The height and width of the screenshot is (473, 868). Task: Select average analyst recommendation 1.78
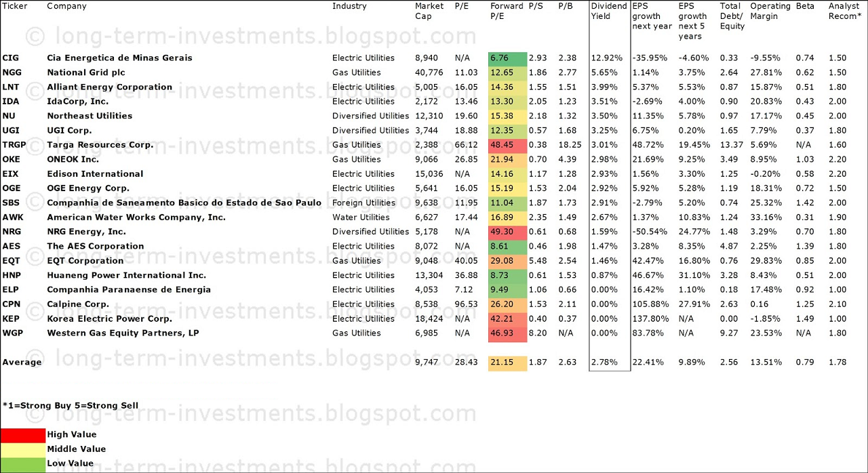(837, 363)
